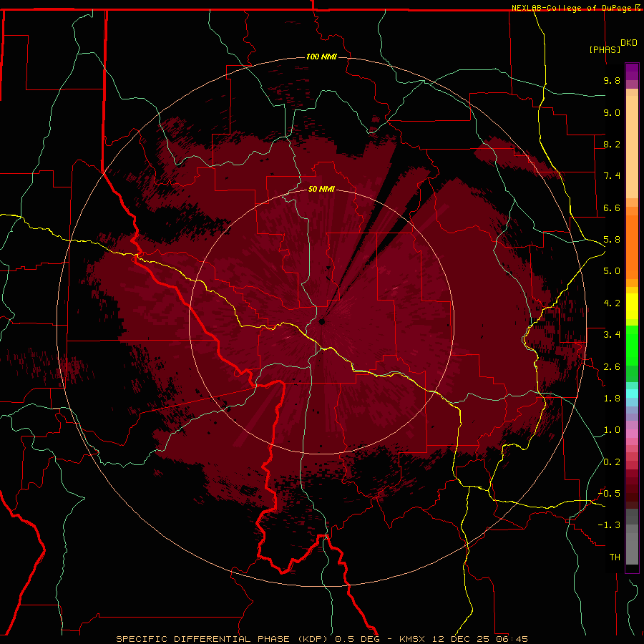Choose the 2.6 legend value
Image resolution: width=644 pixels, height=644 pixels.
pyautogui.click(x=612, y=367)
